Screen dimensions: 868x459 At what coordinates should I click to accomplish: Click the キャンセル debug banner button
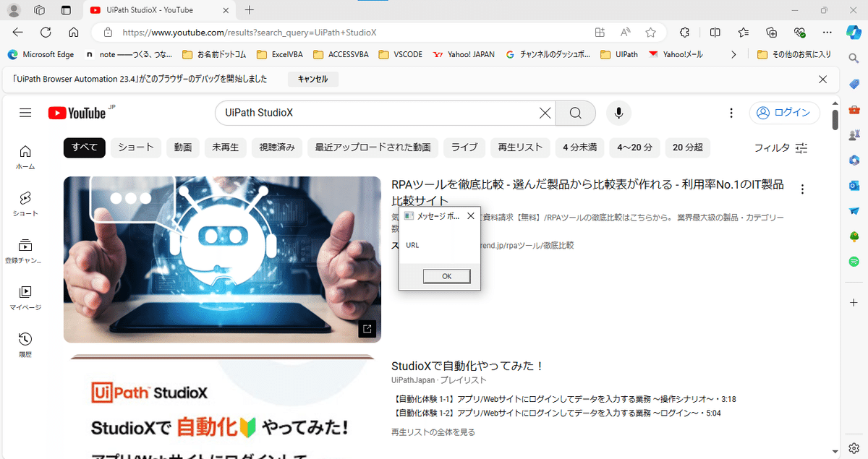(x=312, y=80)
